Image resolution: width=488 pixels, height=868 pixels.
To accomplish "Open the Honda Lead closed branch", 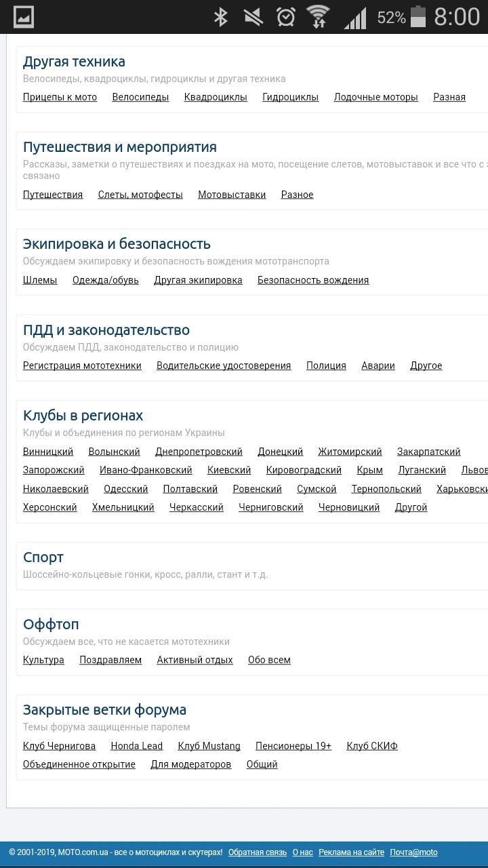I will pyautogui.click(x=137, y=746).
